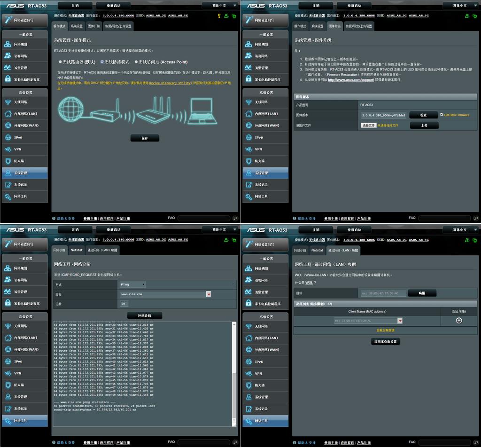Switch to 系统设置 tab in firmware upgrade panel
This screenshot has height=448, width=481.
(318, 26)
